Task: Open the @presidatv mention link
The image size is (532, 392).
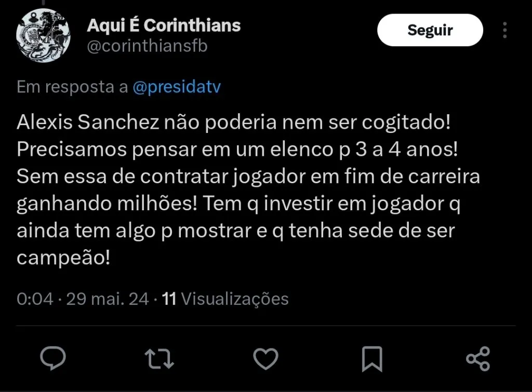Action: [x=177, y=87]
